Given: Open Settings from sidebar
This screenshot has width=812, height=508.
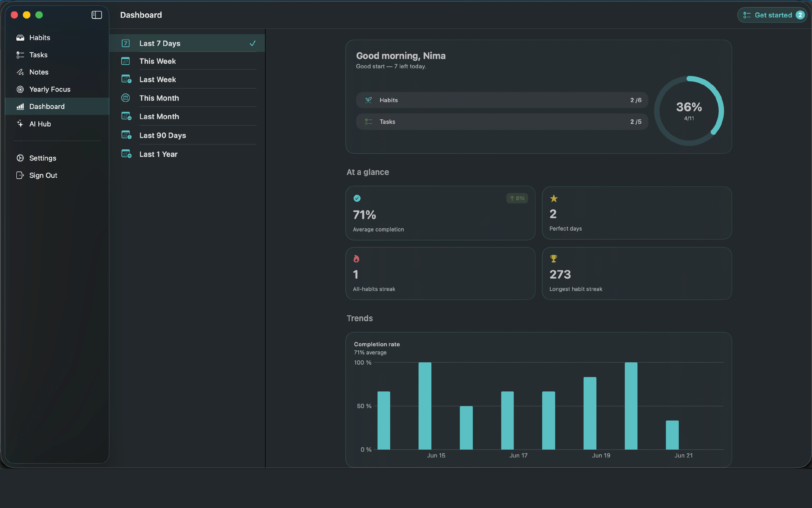Looking at the screenshot, I should (57, 158).
